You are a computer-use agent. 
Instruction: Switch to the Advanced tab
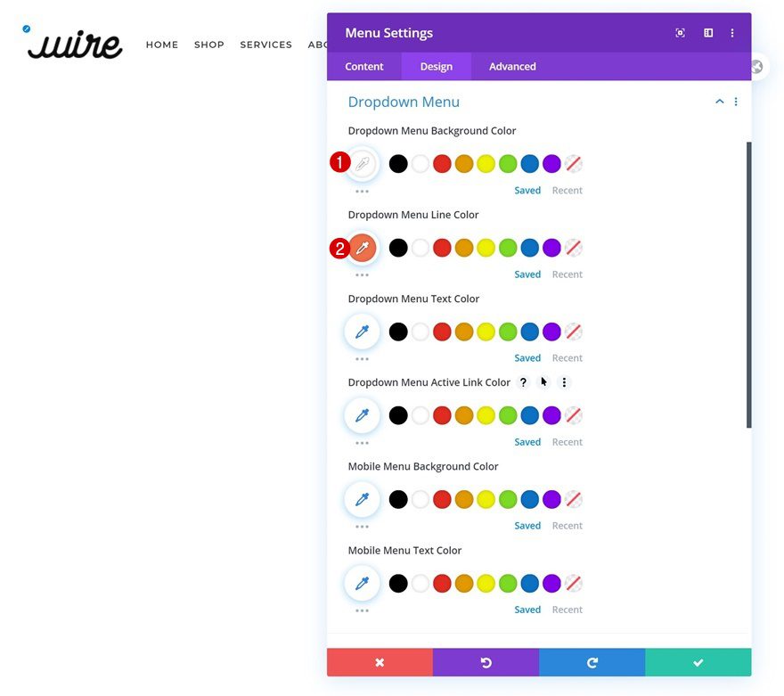[511, 66]
